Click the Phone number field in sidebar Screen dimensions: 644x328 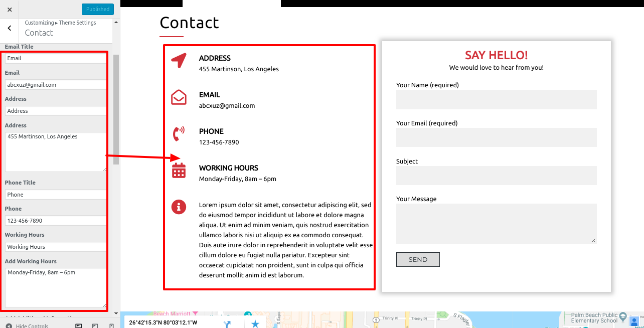pyautogui.click(x=56, y=221)
